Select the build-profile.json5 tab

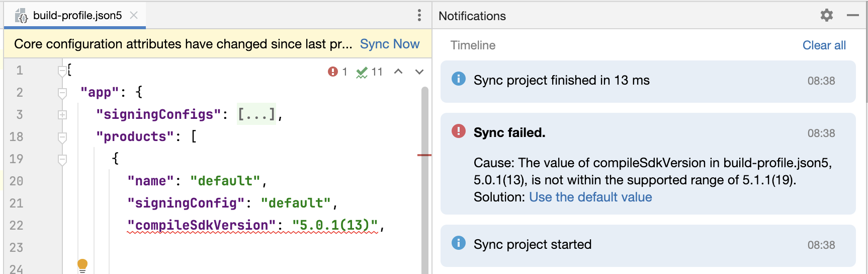tap(77, 15)
